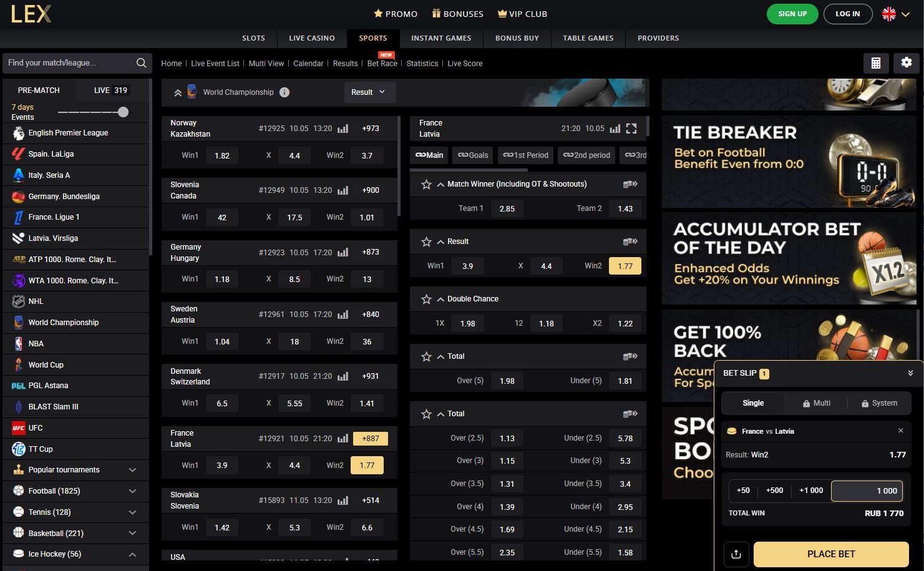Expand Football (1825) section
Image resolution: width=924 pixels, height=571 pixels.
point(132,491)
